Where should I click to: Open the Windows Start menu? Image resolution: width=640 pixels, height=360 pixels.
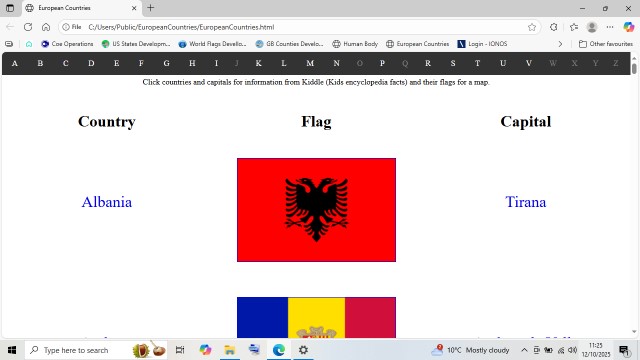tap(12, 350)
